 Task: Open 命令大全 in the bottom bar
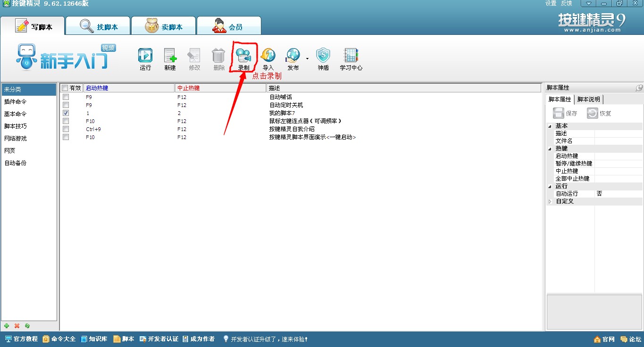click(59, 339)
